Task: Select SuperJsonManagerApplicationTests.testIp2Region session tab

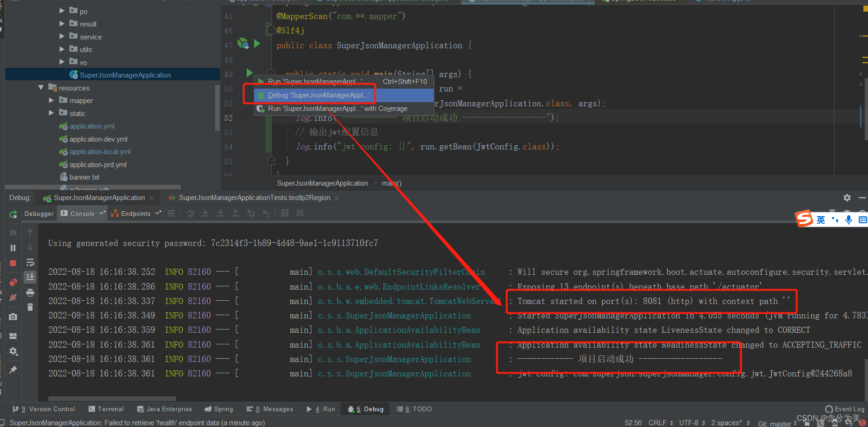Action: 254,198
